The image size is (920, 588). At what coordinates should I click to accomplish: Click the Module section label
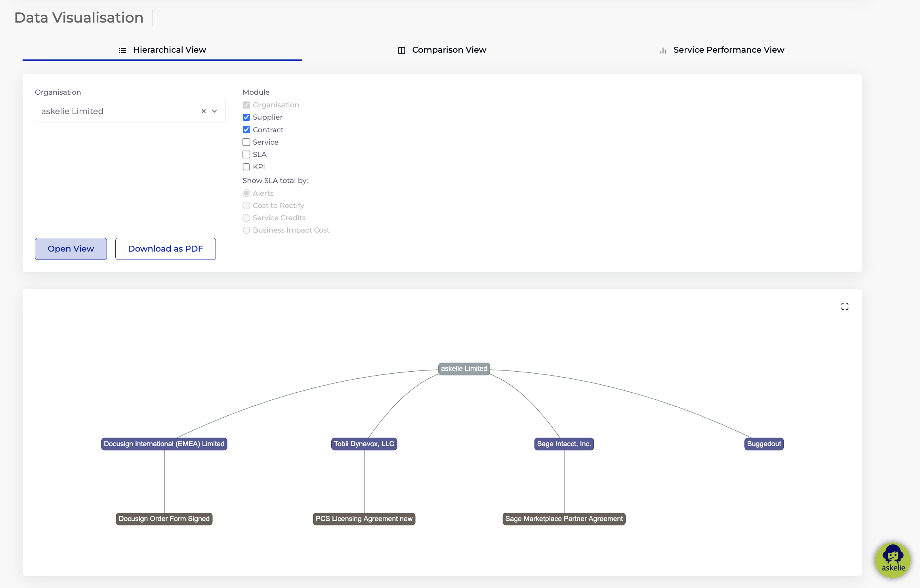coord(256,92)
